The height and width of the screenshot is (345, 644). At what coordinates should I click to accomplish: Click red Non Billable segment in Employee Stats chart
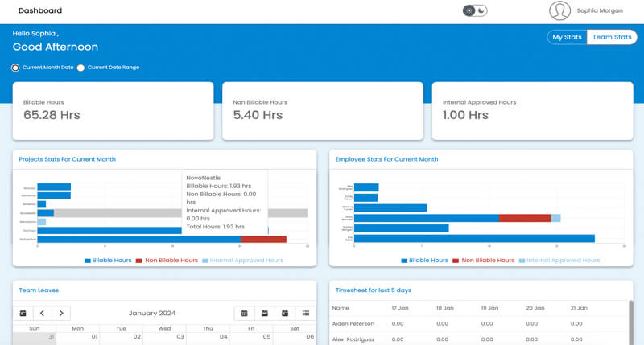pyautogui.click(x=524, y=218)
